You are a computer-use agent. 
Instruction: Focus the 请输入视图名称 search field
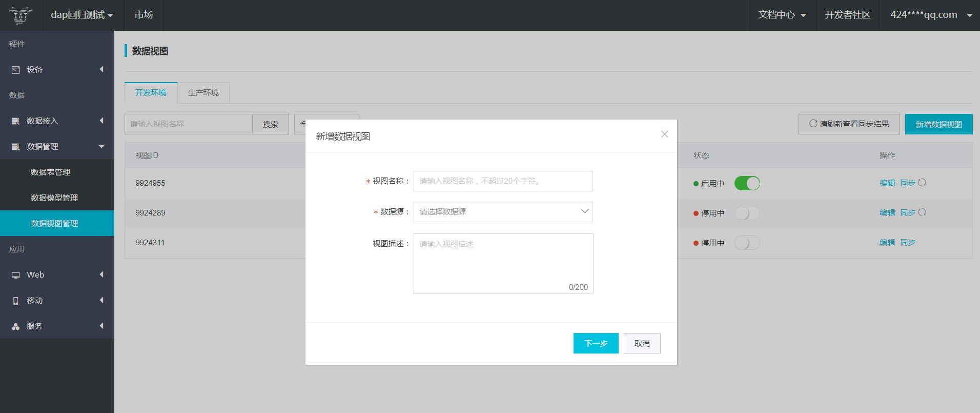tap(189, 124)
